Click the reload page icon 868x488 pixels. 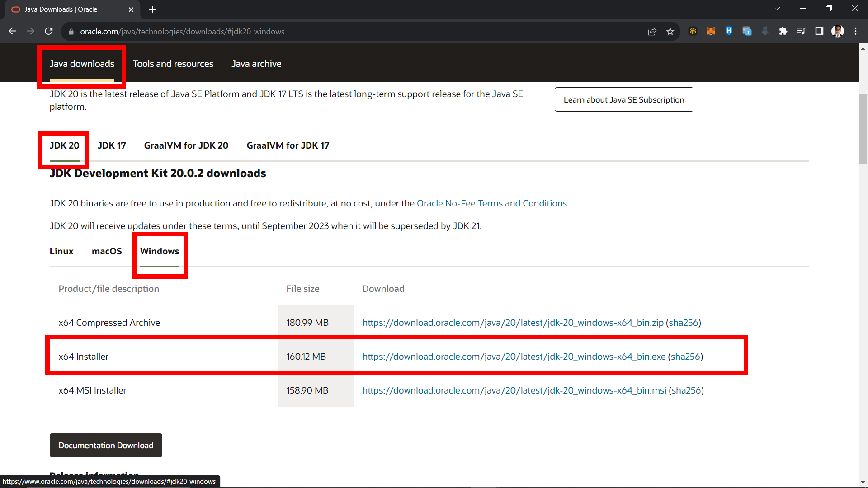point(48,31)
